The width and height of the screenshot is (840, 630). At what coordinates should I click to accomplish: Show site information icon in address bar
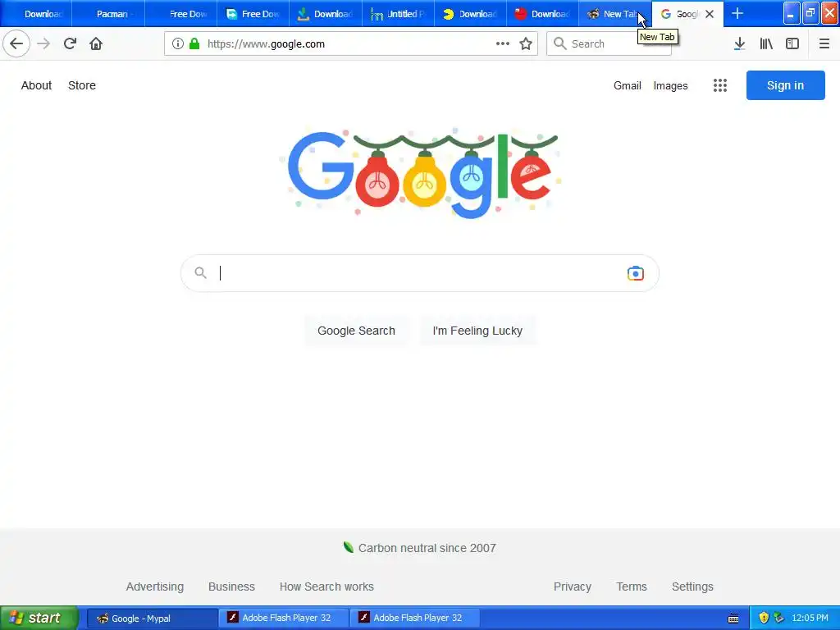click(x=178, y=44)
